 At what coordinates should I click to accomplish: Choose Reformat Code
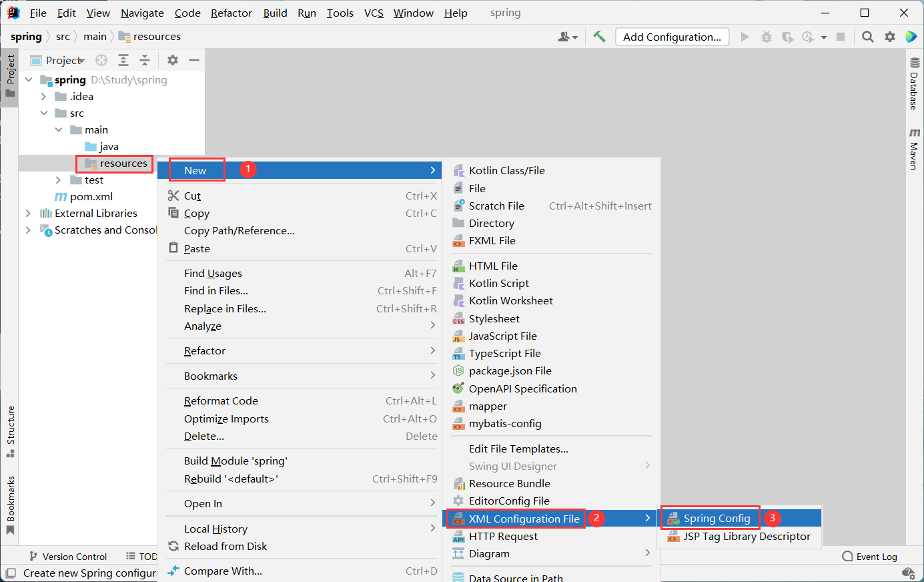300,400
